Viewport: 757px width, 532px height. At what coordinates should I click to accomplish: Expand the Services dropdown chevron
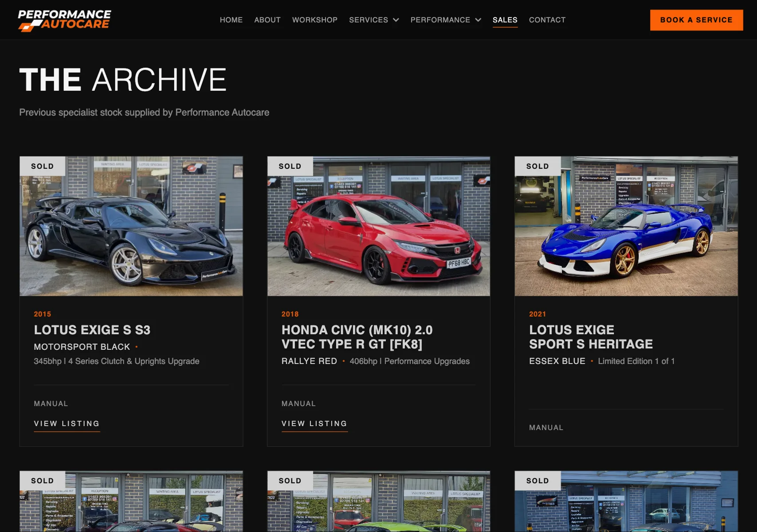pyautogui.click(x=396, y=20)
